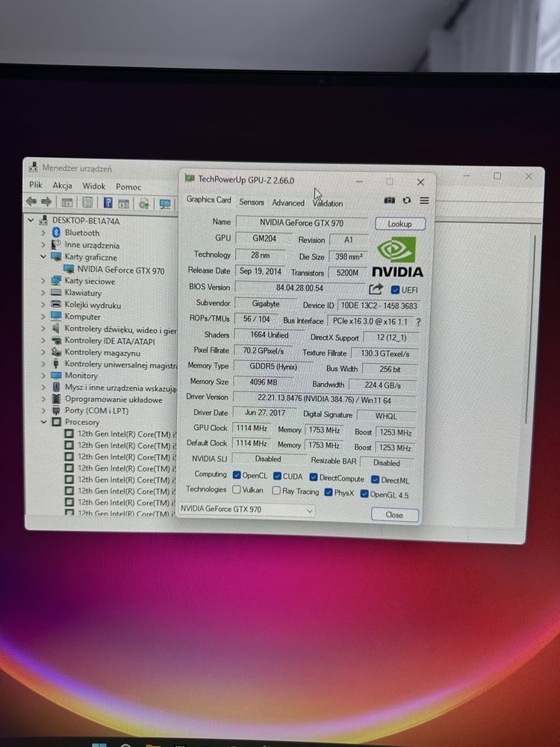The image size is (560, 747).
Task: Switch to the Sensors tab
Action: click(252, 202)
